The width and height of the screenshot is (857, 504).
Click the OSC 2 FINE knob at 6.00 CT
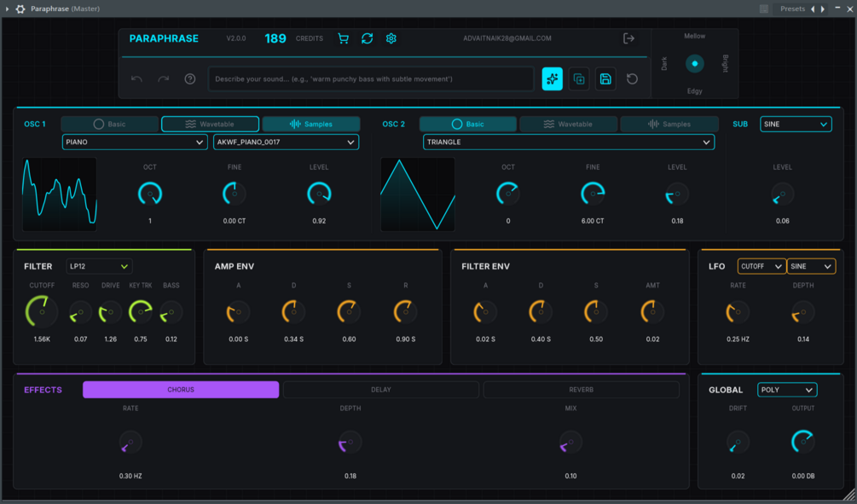click(x=593, y=194)
